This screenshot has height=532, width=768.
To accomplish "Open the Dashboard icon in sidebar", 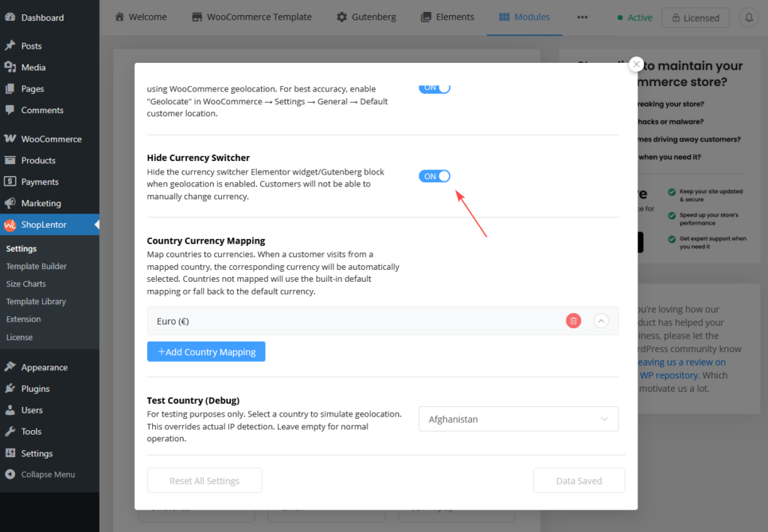I will click(10, 17).
